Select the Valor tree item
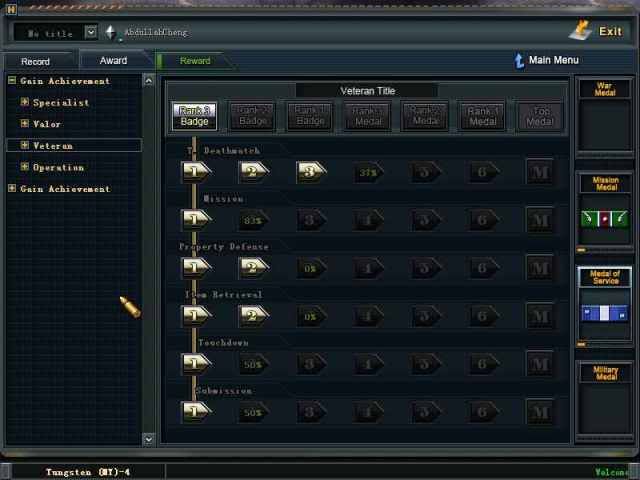Screen dimensions: 640x480 [47, 124]
